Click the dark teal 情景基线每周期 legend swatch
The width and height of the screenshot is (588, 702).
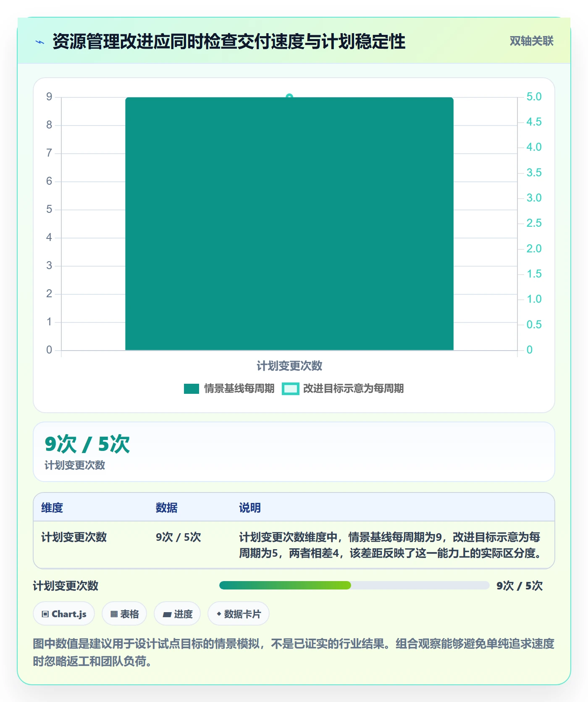pyautogui.click(x=192, y=389)
